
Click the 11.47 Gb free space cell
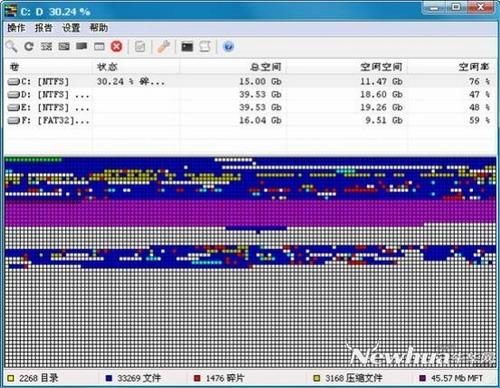(381, 81)
